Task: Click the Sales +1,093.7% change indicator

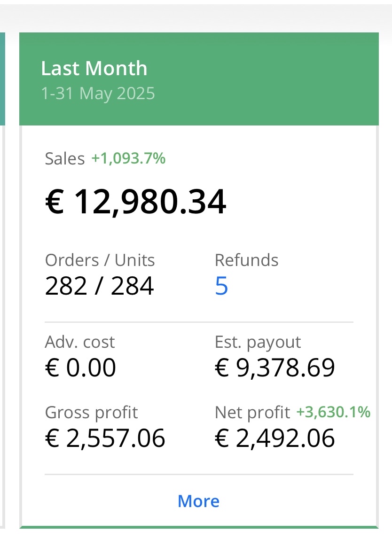Action: tap(128, 158)
